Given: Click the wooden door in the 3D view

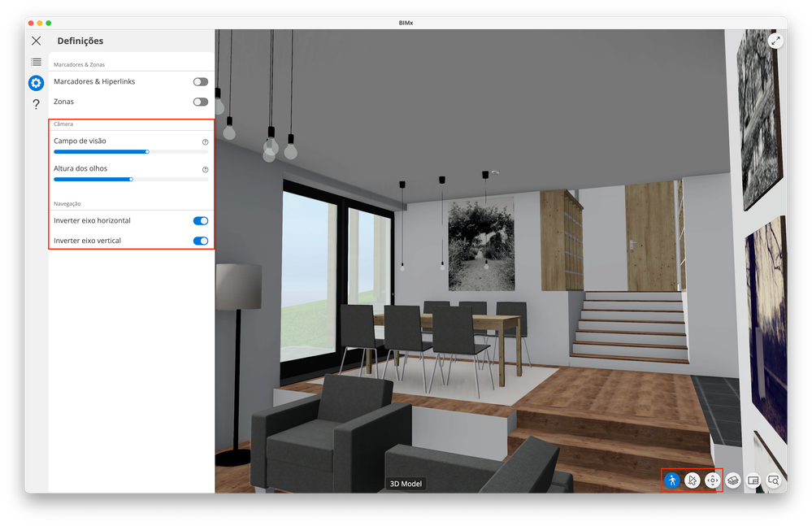Looking at the screenshot, I should click(x=651, y=236).
